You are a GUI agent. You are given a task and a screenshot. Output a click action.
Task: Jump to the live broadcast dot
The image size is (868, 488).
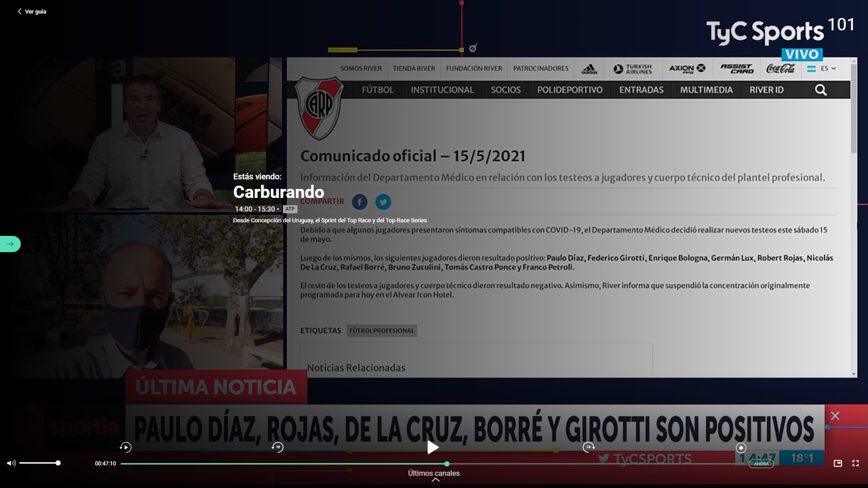click(741, 448)
